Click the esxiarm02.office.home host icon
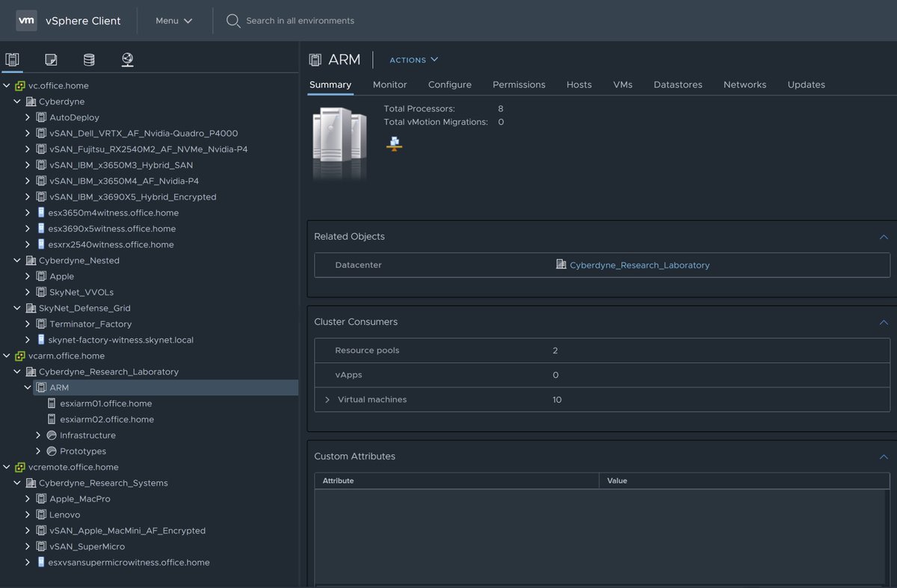The image size is (897, 588). [52, 420]
